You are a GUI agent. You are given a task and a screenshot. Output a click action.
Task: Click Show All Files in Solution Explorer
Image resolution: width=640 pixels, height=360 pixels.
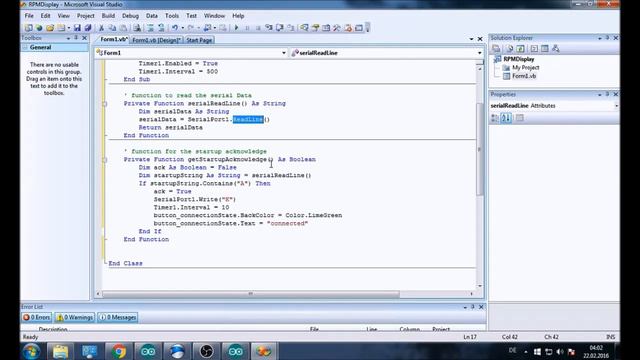point(509,49)
